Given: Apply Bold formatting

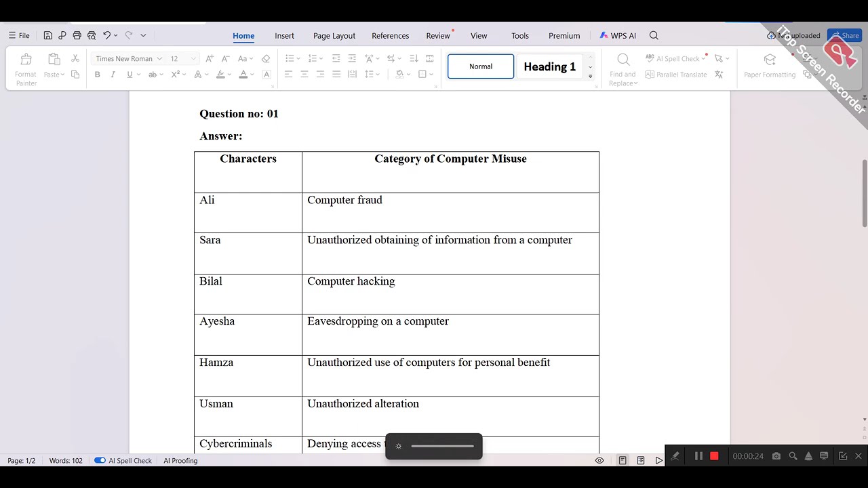Looking at the screenshot, I should coord(97,75).
